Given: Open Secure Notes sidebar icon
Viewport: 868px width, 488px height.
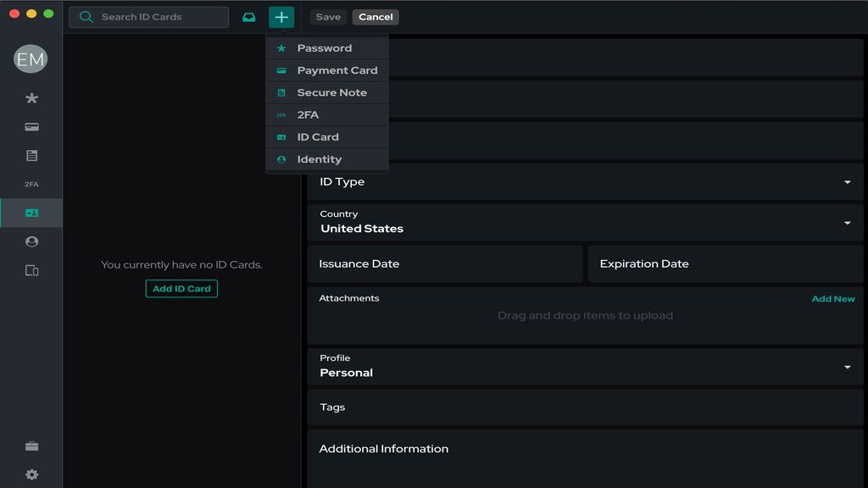Looking at the screenshot, I should coord(31,156).
